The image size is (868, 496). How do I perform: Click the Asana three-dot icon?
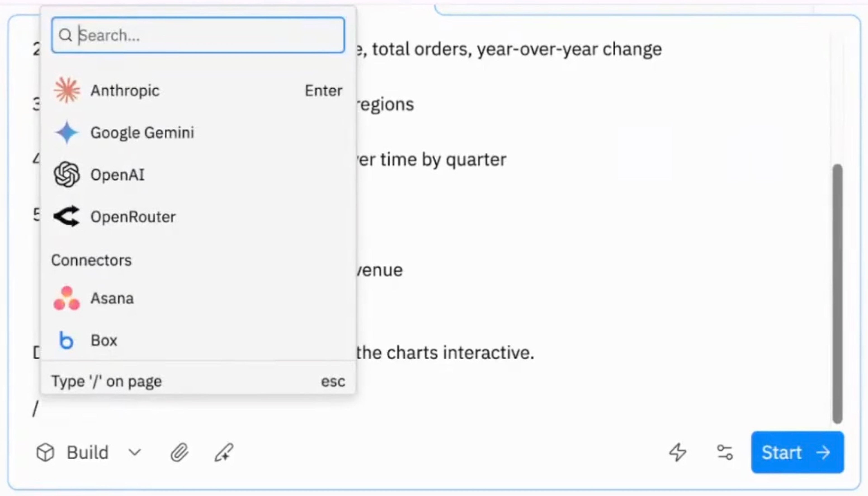[x=67, y=298]
